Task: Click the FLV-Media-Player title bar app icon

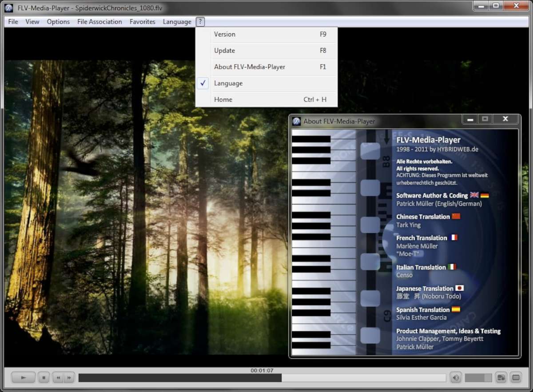Action: coord(8,8)
